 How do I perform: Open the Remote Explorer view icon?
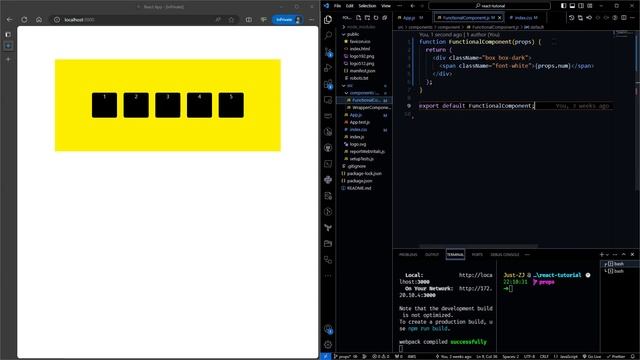click(x=328, y=100)
